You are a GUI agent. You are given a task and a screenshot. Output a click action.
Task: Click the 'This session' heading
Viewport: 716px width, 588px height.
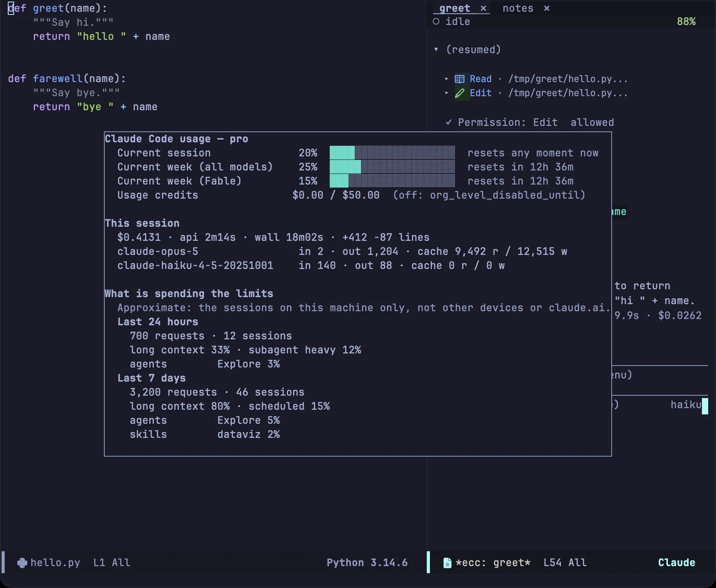pyautogui.click(x=142, y=223)
